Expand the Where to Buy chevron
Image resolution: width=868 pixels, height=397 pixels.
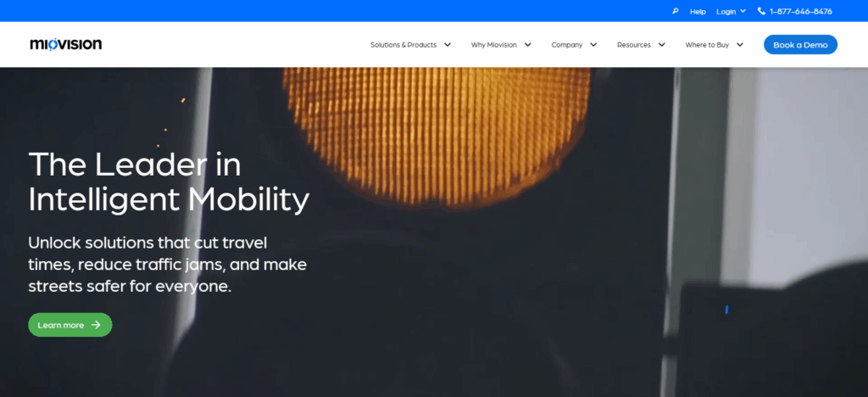739,45
